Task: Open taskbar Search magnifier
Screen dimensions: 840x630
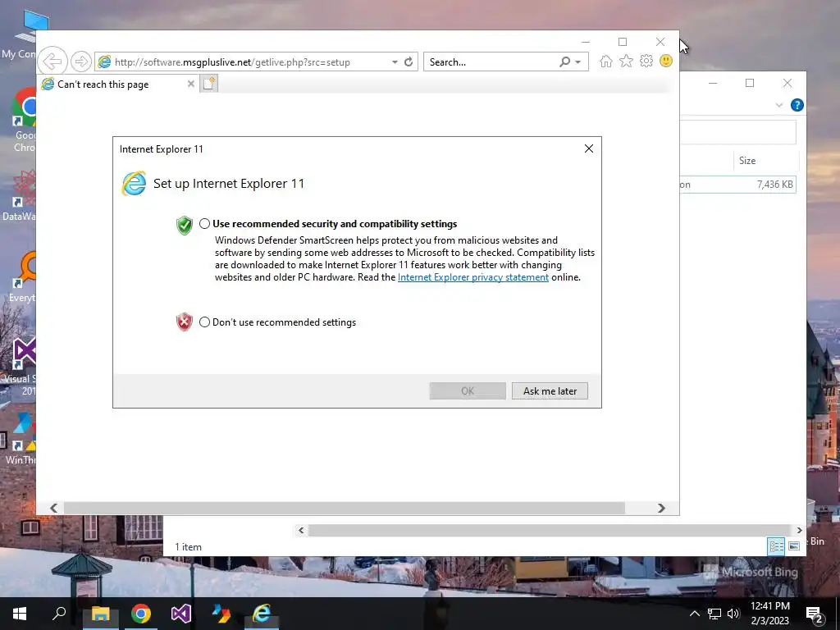Action: coord(59,614)
